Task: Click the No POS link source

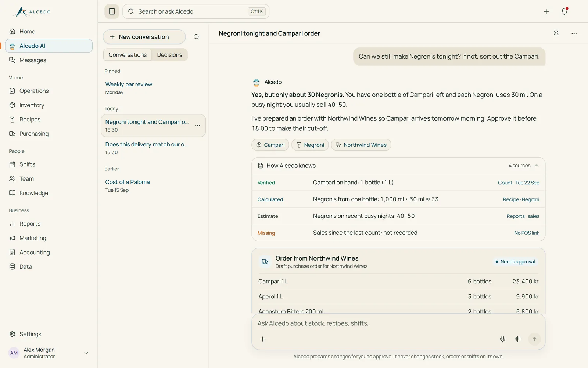Action: click(x=527, y=233)
